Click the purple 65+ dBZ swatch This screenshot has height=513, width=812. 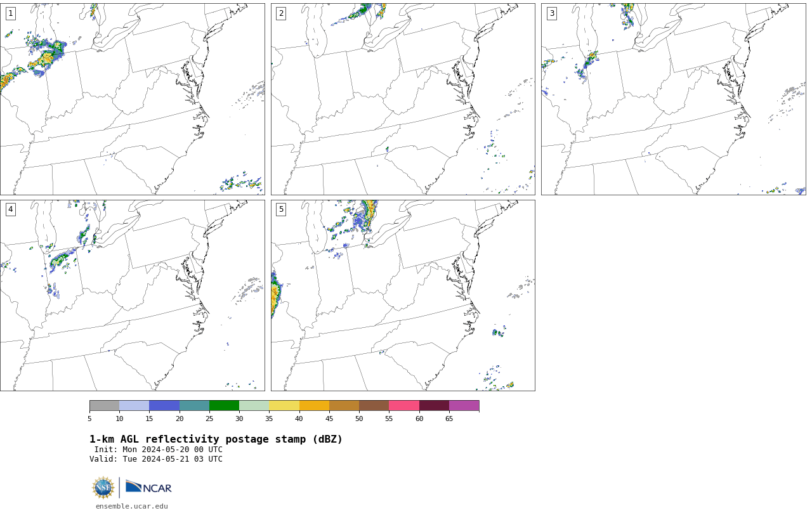[464, 406]
